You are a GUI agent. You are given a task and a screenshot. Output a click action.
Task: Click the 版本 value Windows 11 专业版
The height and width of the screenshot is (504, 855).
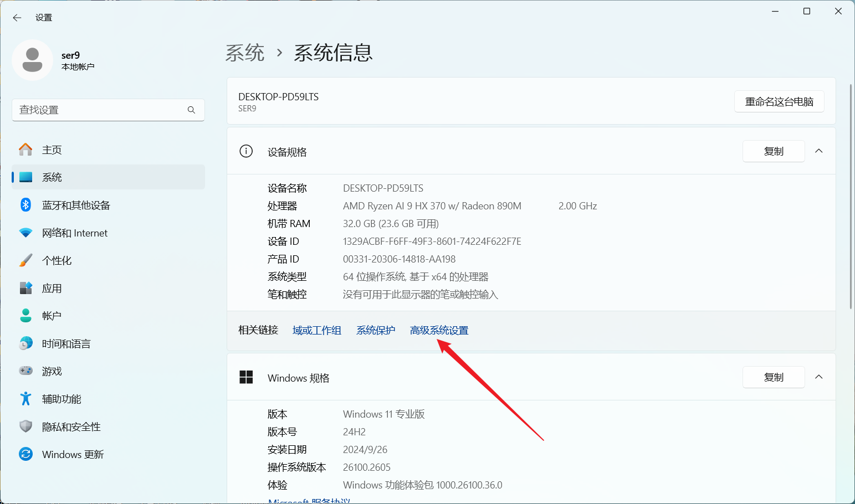[x=384, y=414]
